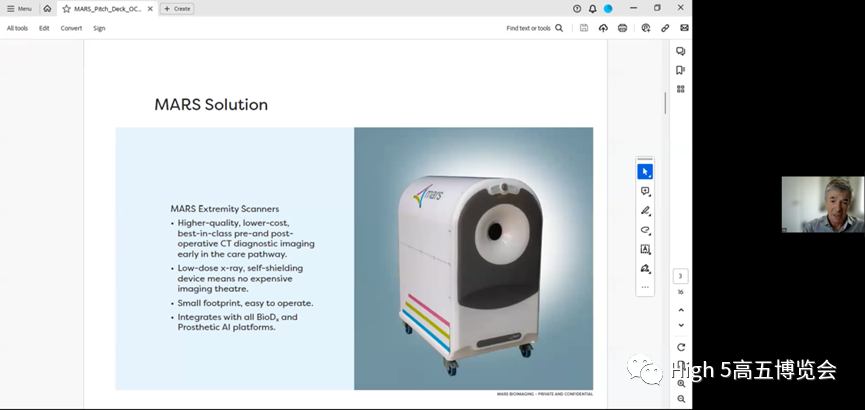Go to the Home icon

click(x=47, y=8)
